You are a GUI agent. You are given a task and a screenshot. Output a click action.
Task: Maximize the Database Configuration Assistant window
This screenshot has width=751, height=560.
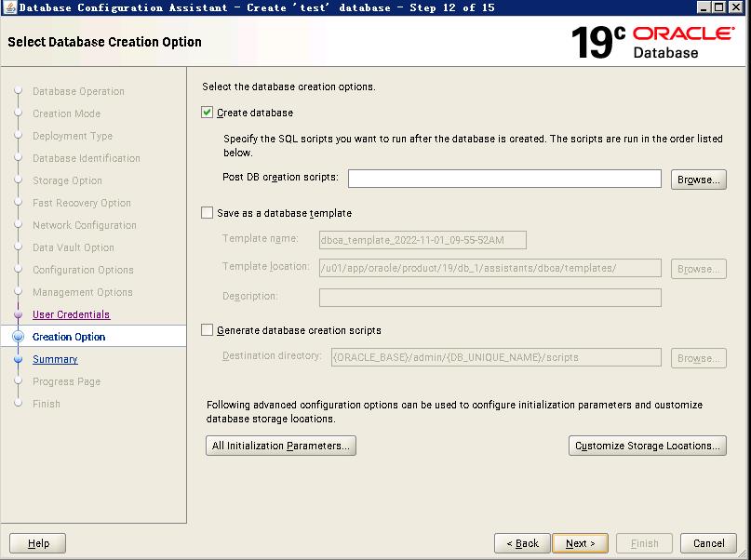coord(719,7)
